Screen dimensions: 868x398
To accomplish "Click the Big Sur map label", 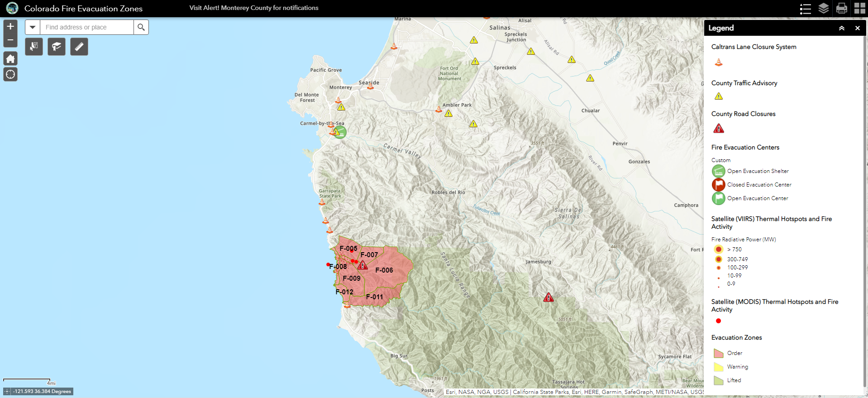I will [399, 356].
